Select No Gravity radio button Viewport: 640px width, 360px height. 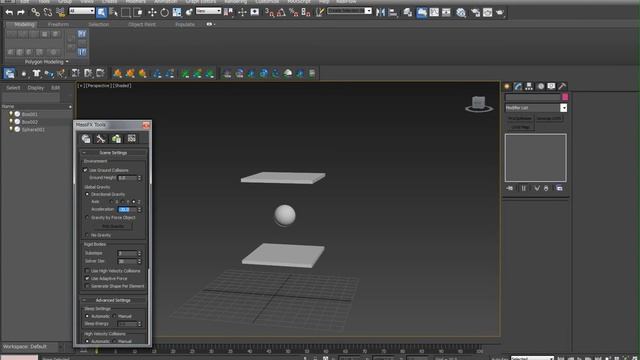click(x=87, y=235)
